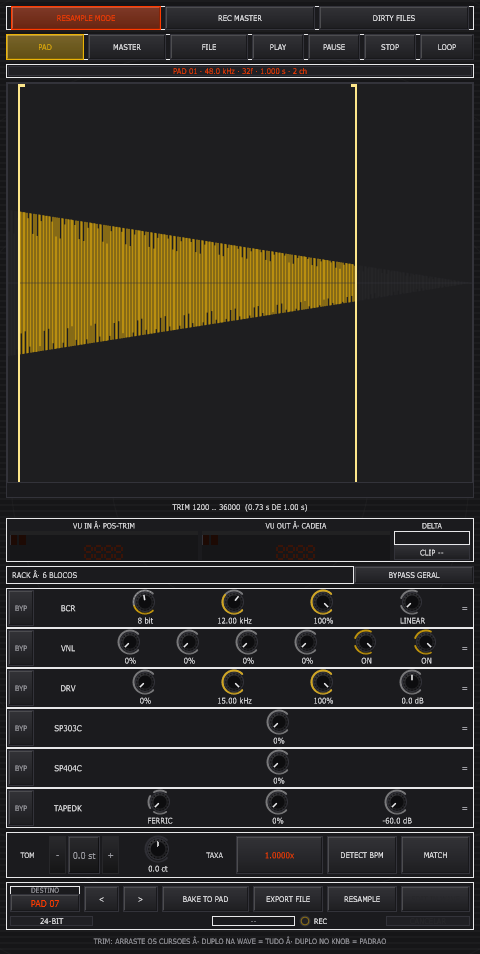Click second VNL 0% knob

[189, 642]
